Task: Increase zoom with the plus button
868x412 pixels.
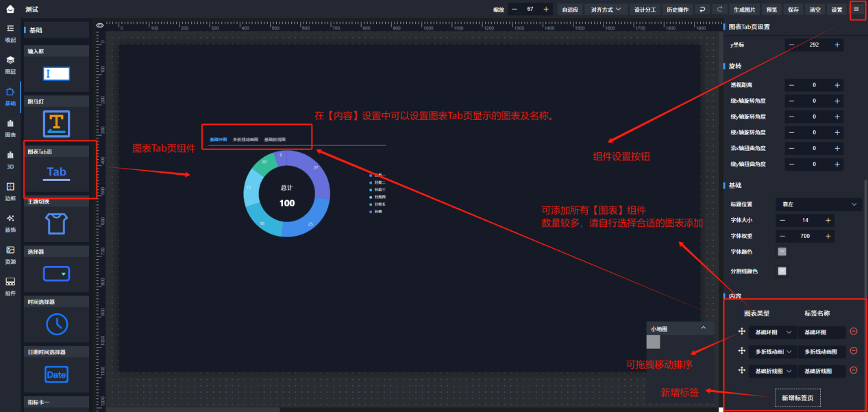Action: pos(546,10)
